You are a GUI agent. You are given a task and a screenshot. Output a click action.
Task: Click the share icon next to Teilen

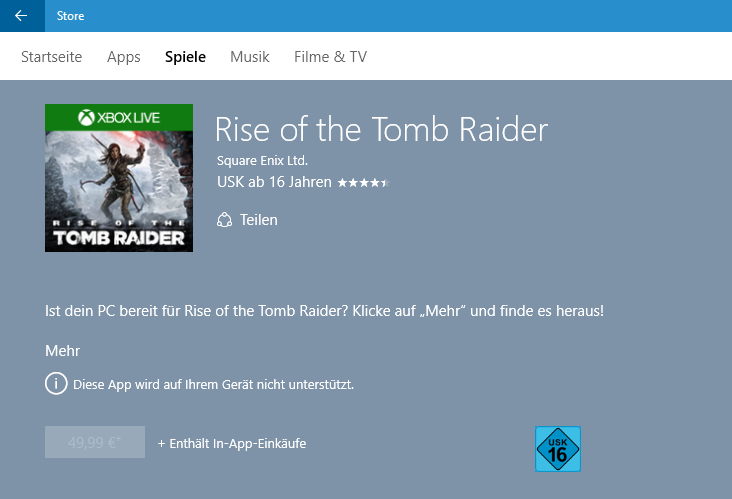pyautogui.click(x=224, y=220)
